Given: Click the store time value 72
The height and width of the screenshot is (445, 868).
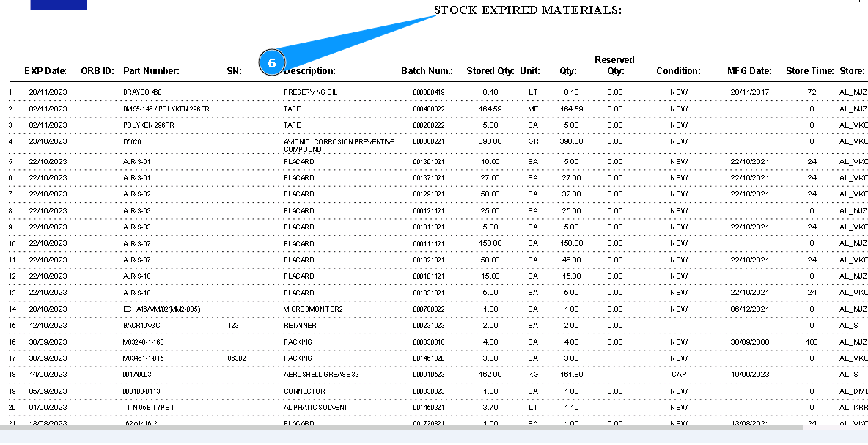Looking at the screenshot, I should click(812, 92).
